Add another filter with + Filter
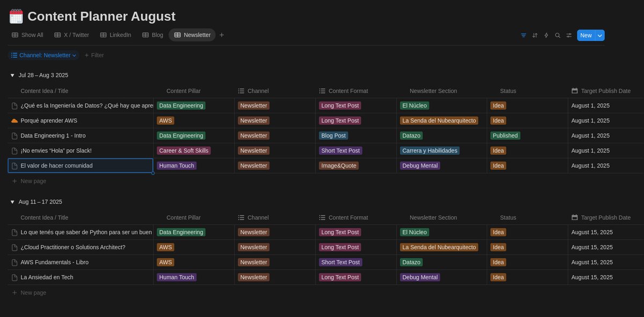The width and height of the screenshot is (644, 317). click(x=94, y=55)
